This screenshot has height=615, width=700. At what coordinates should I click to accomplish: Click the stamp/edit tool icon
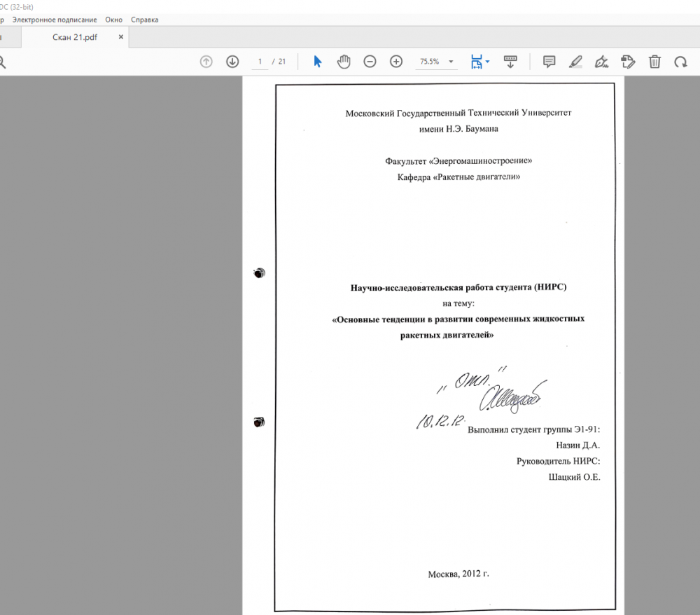tap(628, 62)
